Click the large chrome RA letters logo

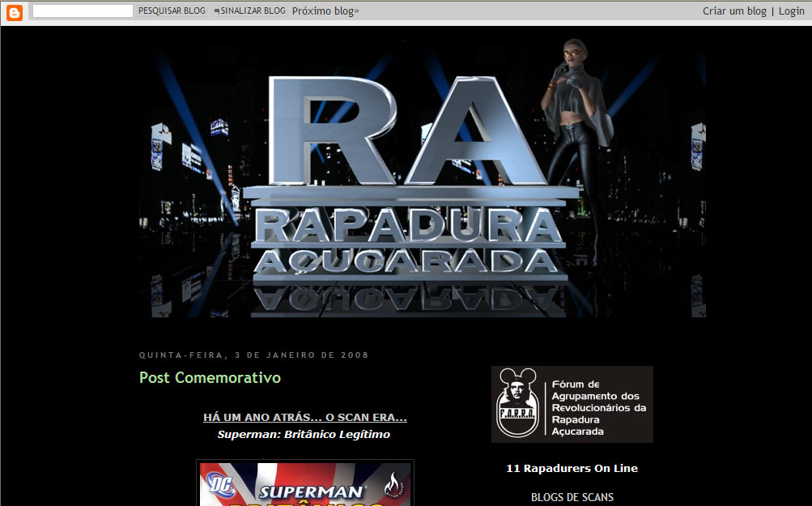tap(397, 134)
